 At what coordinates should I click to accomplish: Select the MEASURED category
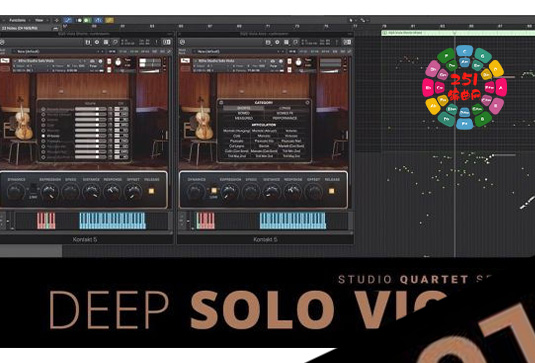click(x=244, y=118)
